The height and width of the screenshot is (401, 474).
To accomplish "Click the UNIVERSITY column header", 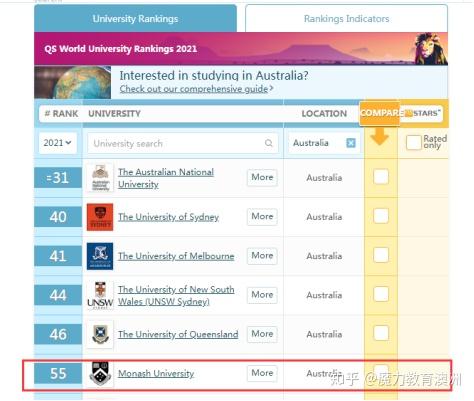I will (x=114, y=114).
